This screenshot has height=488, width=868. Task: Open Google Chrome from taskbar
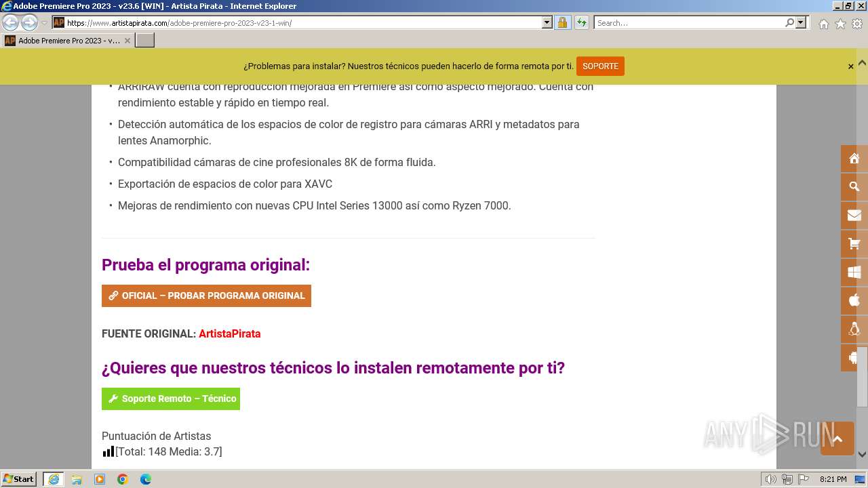pos(123,479)
